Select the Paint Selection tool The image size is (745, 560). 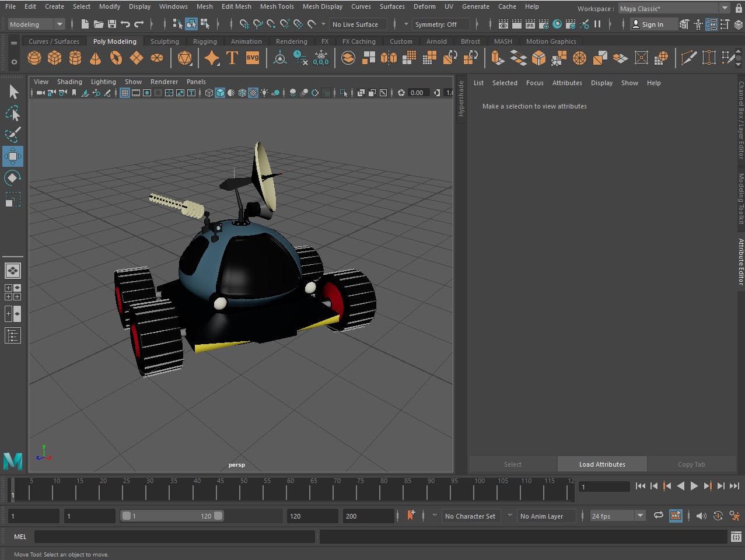tap(13, 135)
